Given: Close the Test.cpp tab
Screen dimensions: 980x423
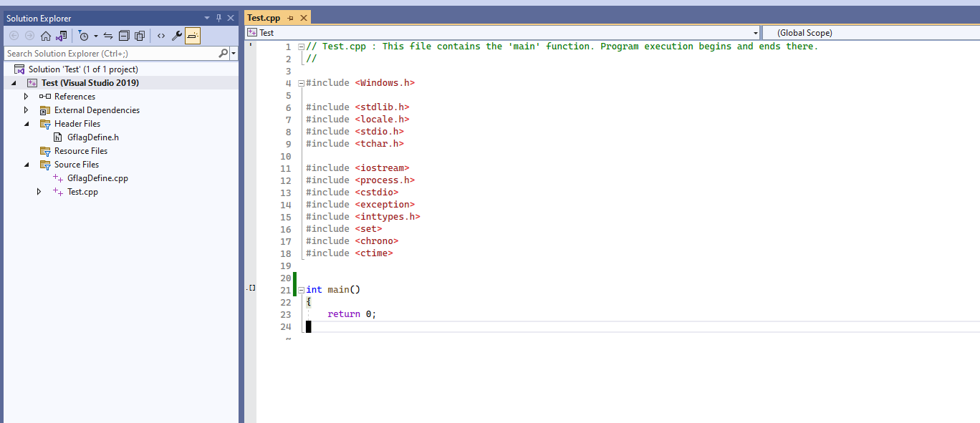Looking at the screenshot, I should click(x=304, y=19).
